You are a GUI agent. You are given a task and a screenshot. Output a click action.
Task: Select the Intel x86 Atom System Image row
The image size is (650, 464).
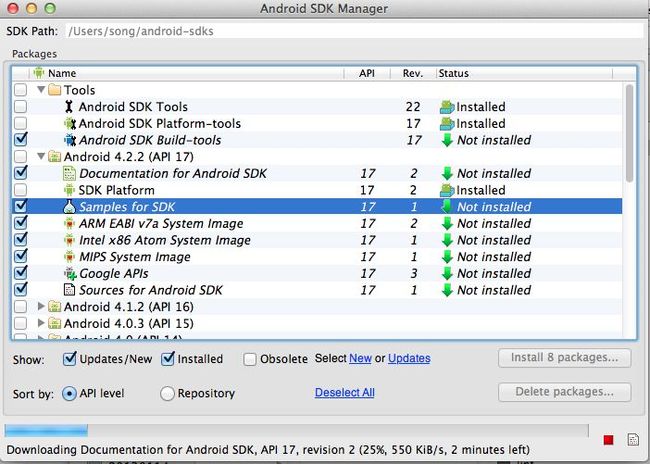pos(317,240)
